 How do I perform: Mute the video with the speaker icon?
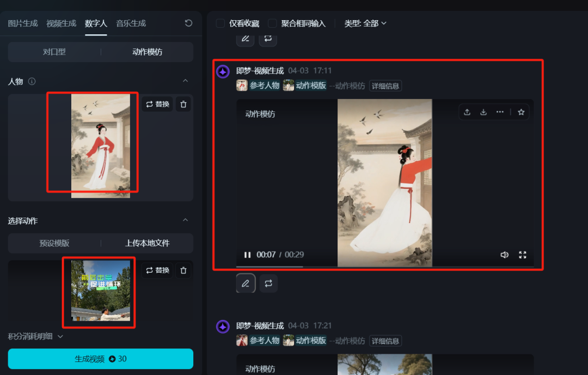pos(504,255)
